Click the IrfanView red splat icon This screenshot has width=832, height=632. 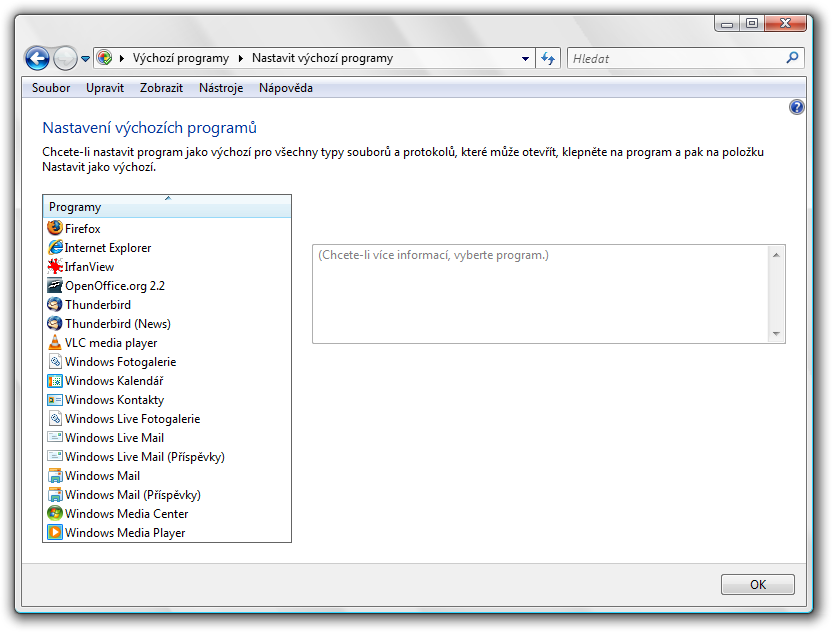tap(55, 266)
